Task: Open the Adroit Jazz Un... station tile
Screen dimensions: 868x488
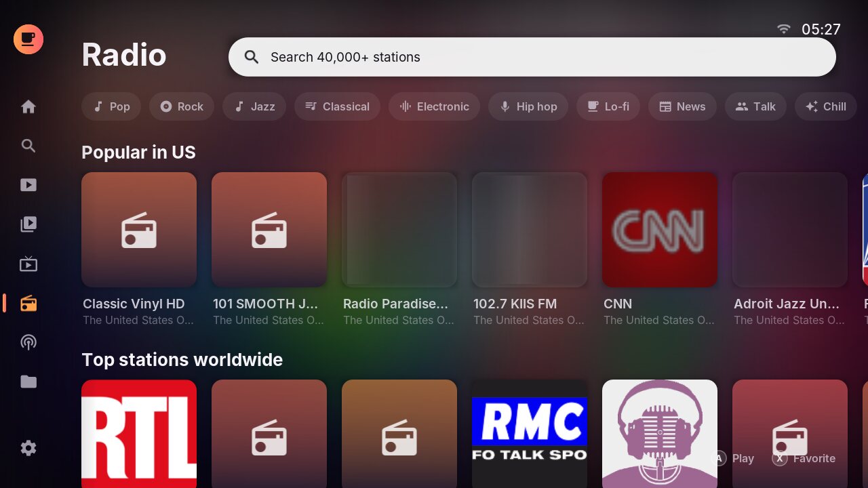Action: (x=790, y=229)
